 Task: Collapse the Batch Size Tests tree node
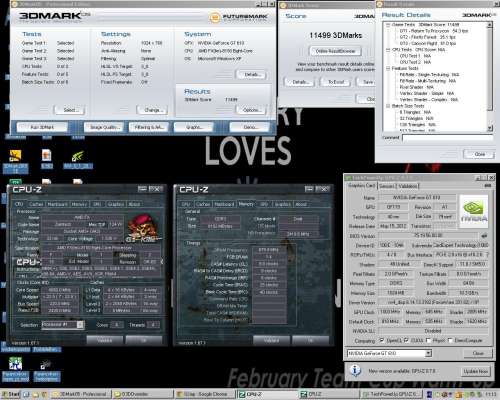388,106
